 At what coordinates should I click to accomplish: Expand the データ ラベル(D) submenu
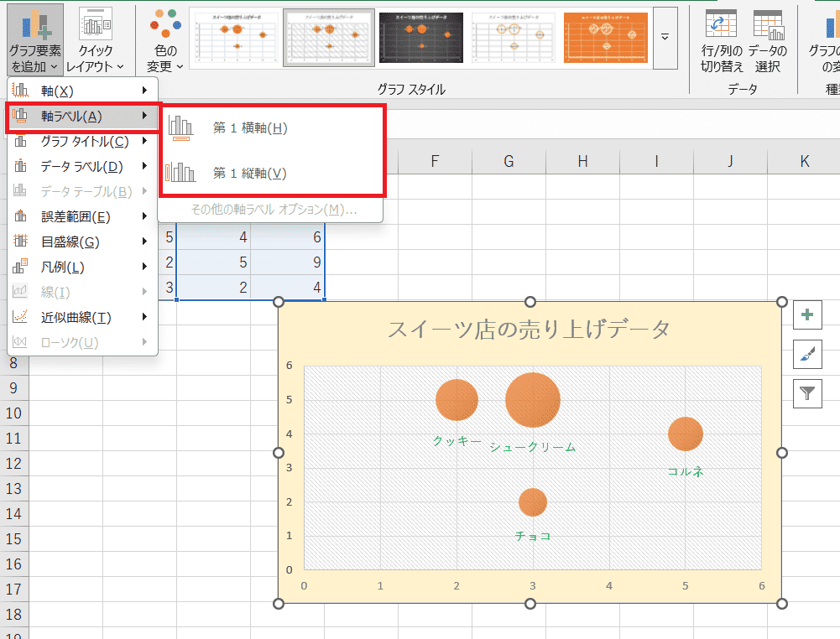[x=81, y=166]
